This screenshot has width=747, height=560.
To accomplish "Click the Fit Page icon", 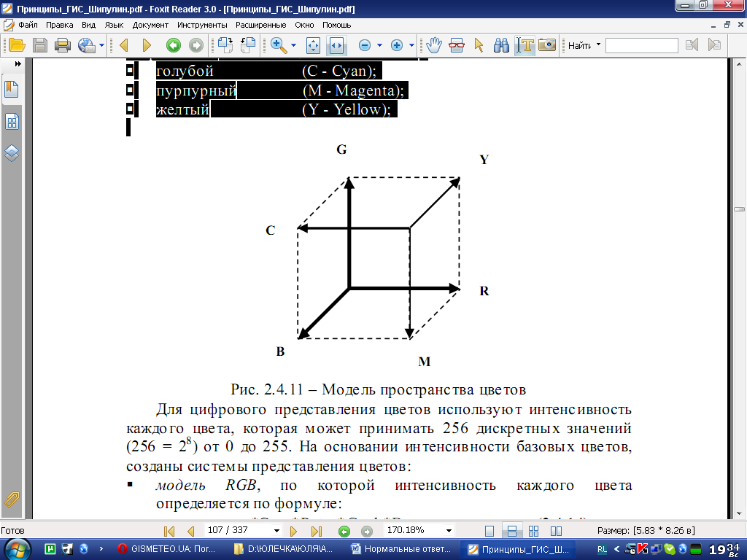I will click(x=313, y=46).
